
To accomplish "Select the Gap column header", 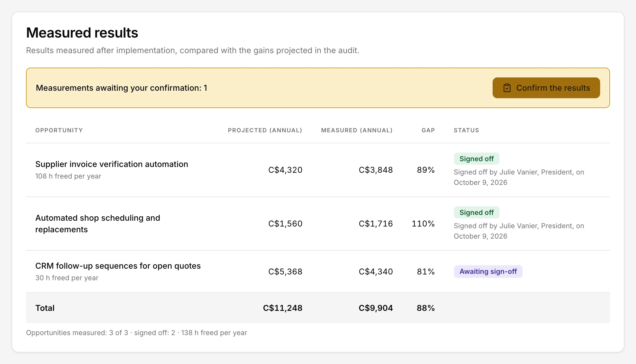I will pyautogui.click(x=428, y=130).
